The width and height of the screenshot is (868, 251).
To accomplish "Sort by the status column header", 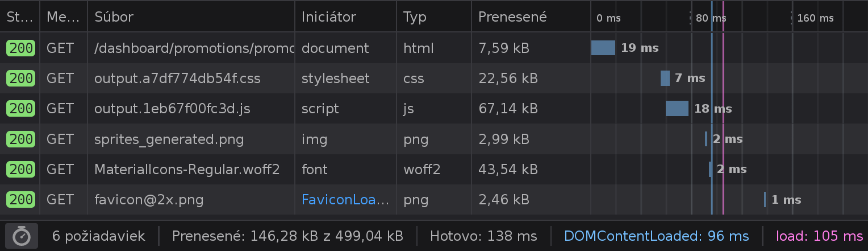I will pyautogui.click(x=20, y=17).
